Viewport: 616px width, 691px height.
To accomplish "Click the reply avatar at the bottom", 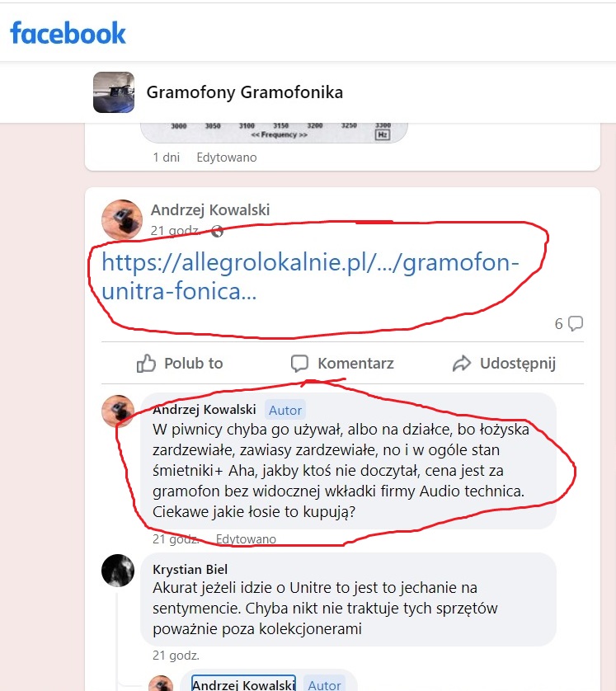I will pyautogui.click(x=162, y=684).
